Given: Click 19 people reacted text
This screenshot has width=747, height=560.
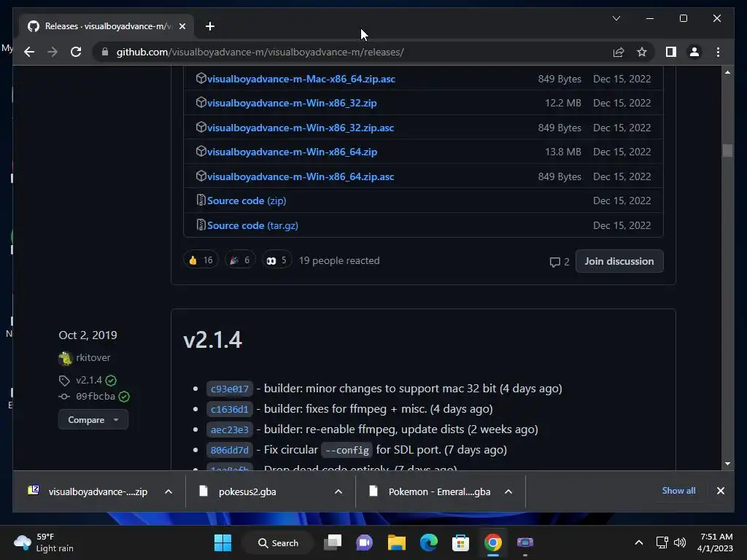Looking at the screenshot, I should click(339, 260).
